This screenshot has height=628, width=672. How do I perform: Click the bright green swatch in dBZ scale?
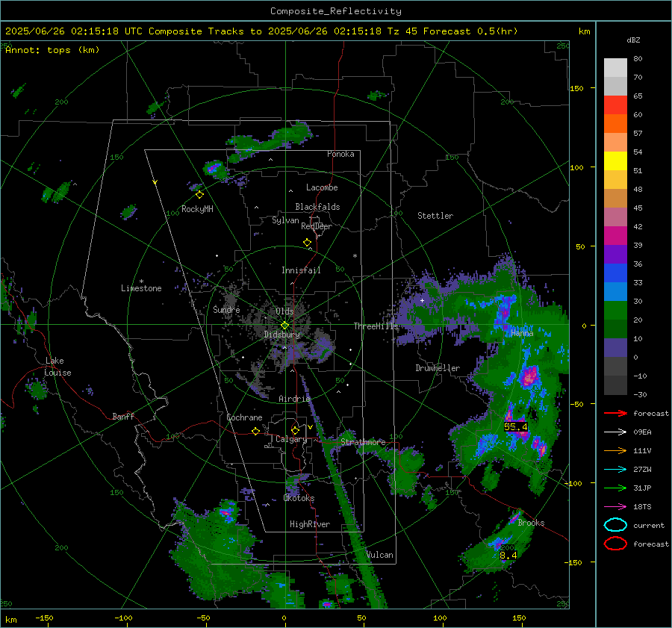tap(615, 311)
